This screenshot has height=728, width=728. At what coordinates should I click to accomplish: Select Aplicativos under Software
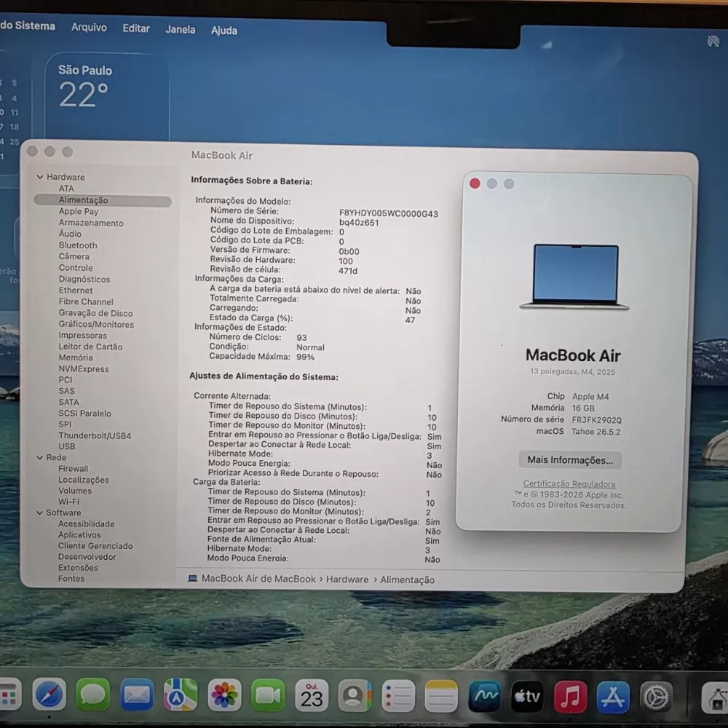[79, 534]
